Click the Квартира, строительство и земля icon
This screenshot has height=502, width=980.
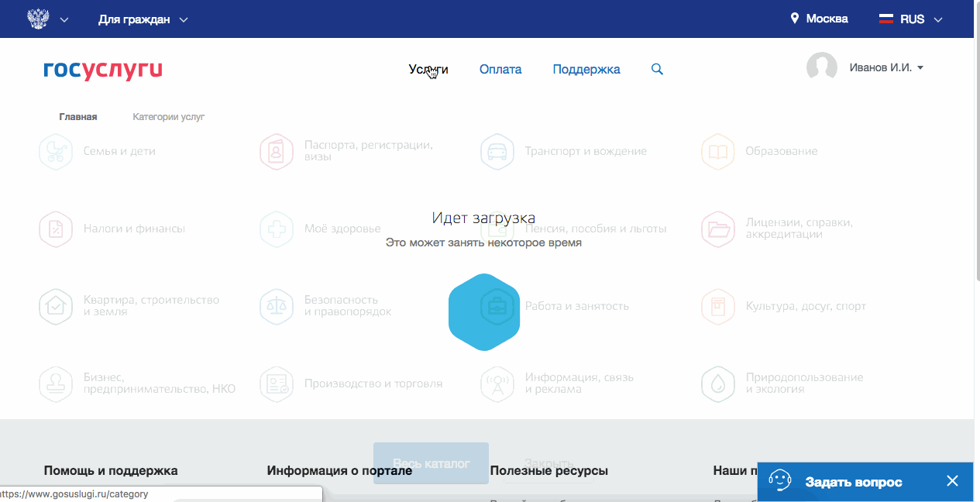tap(56, 307)
